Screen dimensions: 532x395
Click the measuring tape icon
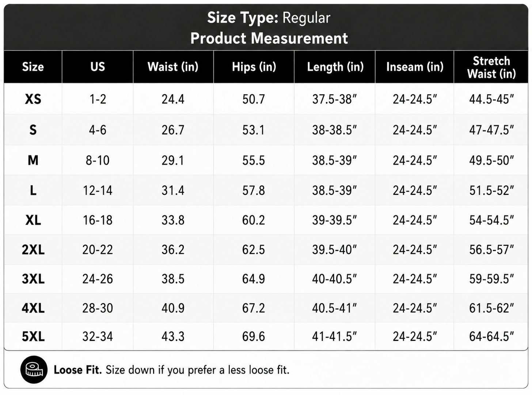34,369
